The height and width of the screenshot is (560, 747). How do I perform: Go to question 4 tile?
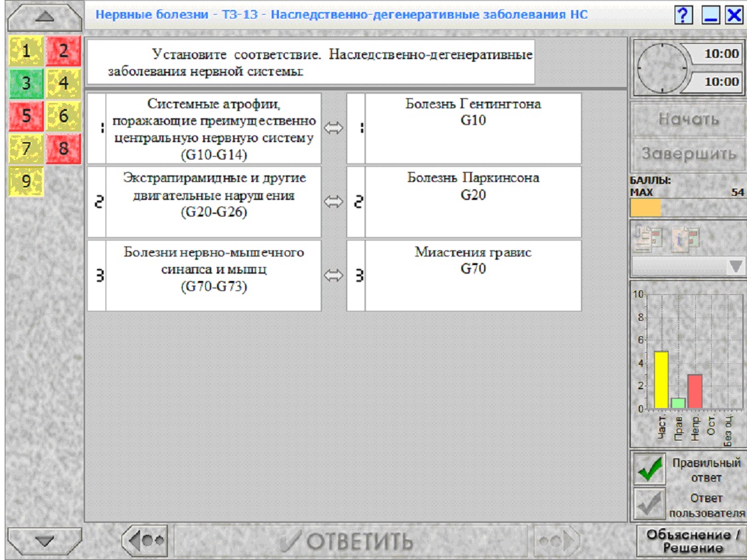(x=63, y=84)
